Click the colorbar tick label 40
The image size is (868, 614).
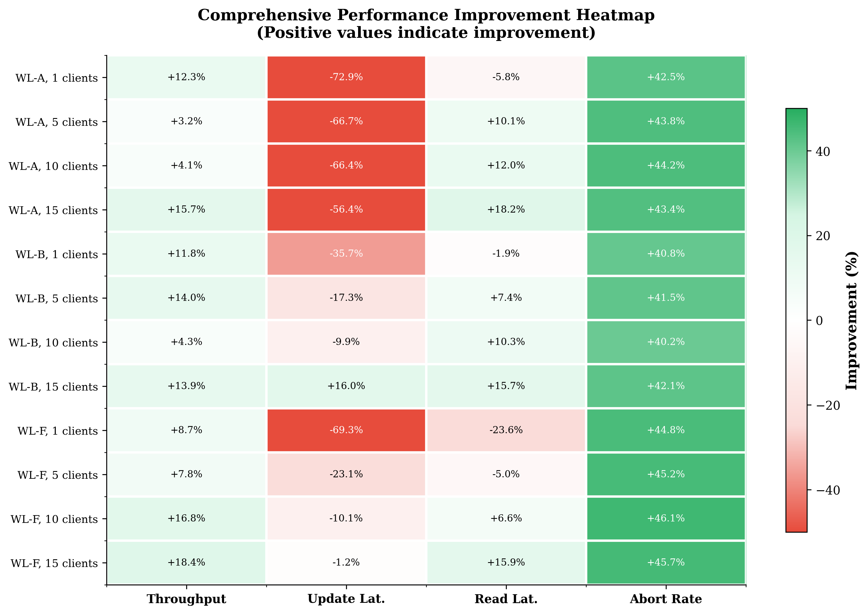click(823, 152)
